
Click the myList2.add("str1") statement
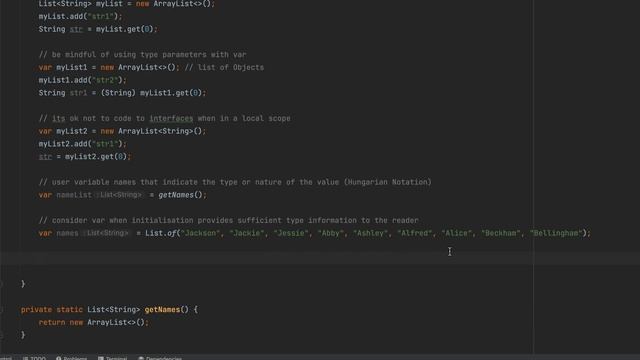point(82,144)
